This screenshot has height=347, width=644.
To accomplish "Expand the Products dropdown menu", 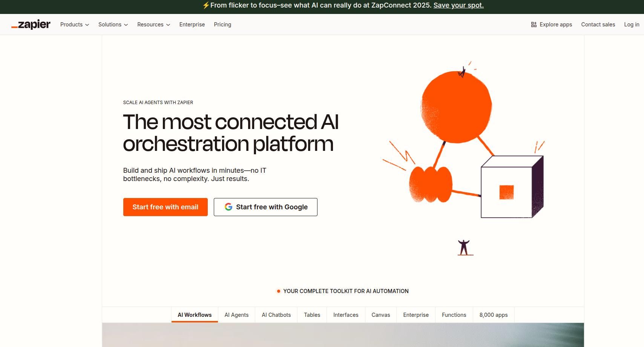I will (75, 25).
